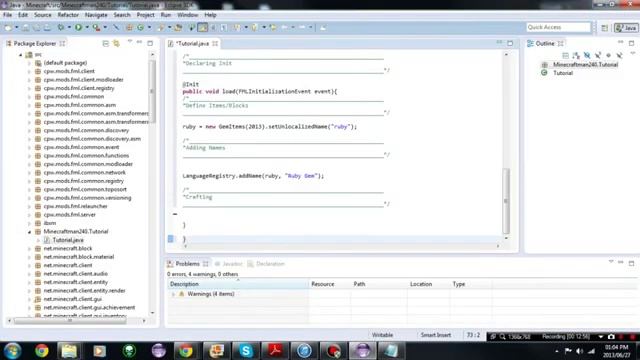Click the Save toolbar icon
This screenshot has width=640, height=360.
coord(26,27)
